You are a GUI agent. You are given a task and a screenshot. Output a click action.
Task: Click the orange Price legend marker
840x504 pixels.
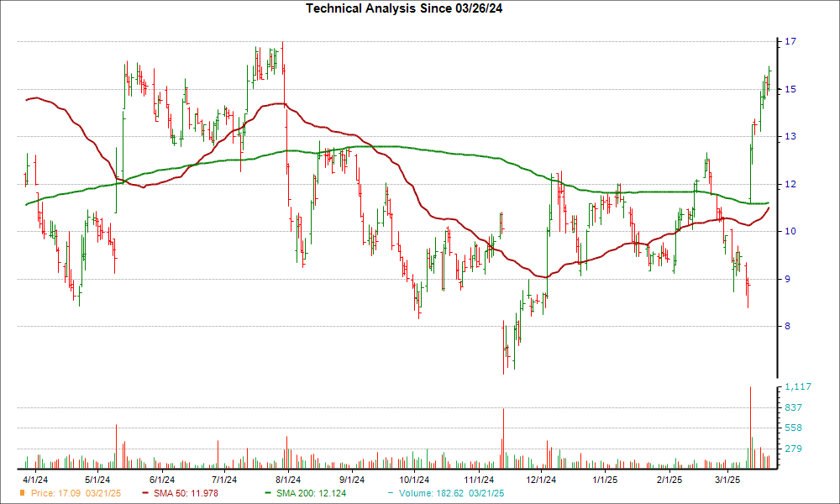[23, 493]
